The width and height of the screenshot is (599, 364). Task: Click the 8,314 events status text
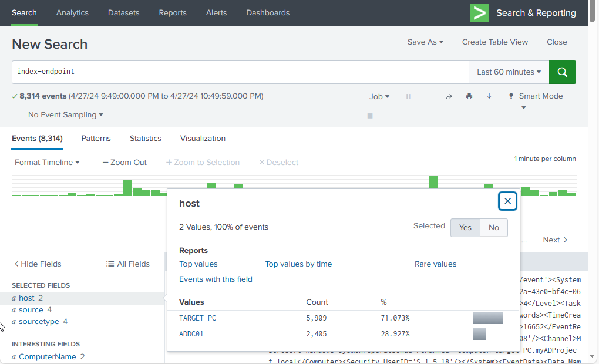[x=43, y=96]
